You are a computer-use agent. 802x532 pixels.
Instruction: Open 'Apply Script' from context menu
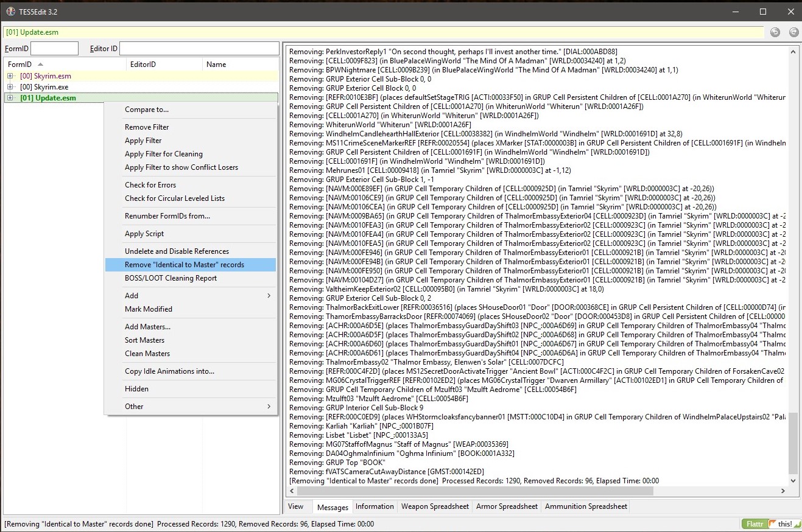(191, 234)
